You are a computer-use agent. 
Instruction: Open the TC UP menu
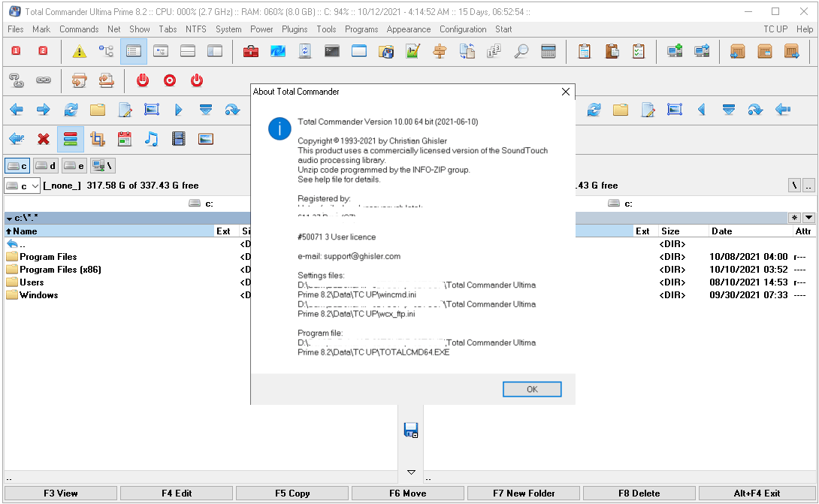click(775, 29)
